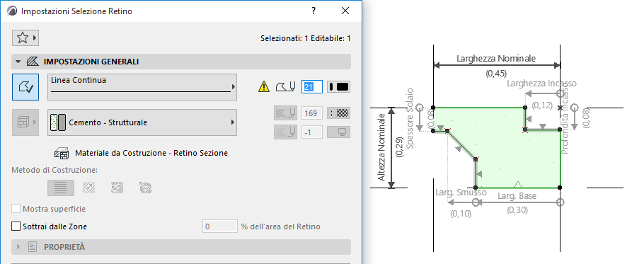Click the Larg. Base label

(x=517, y=196)
